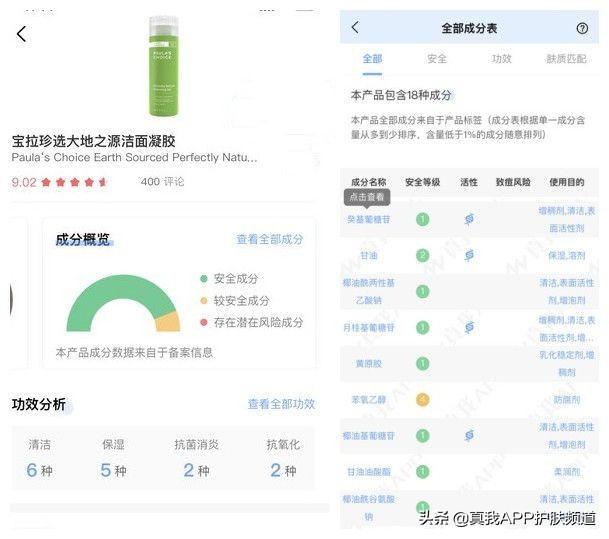This screenshot has width=609, height=539.
Task: Tap the product title 宝拉珍选大地之源洁面凝胶
Action: [94, 141]
